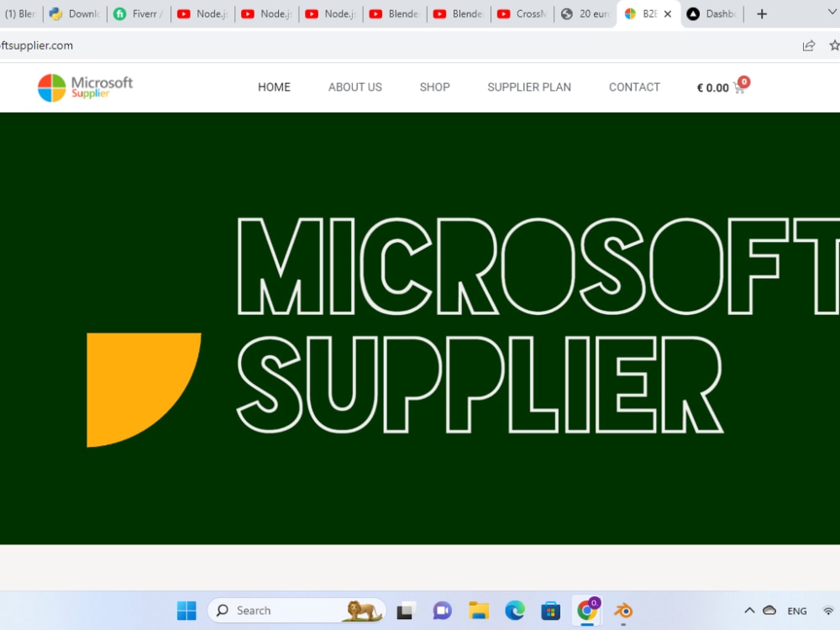Launch Microsoft Edge from the taskbar

pyautogui.click(x=515, y=610)
